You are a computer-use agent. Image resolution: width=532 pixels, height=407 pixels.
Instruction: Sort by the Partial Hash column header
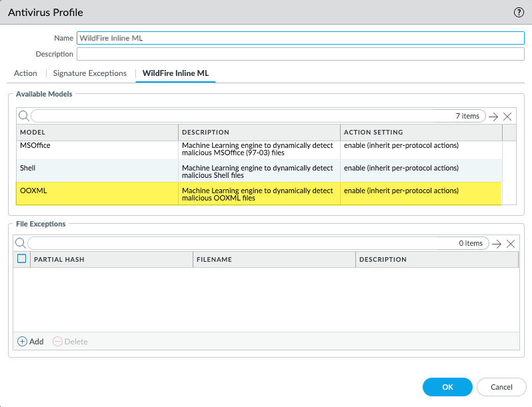tap(61, 259)
